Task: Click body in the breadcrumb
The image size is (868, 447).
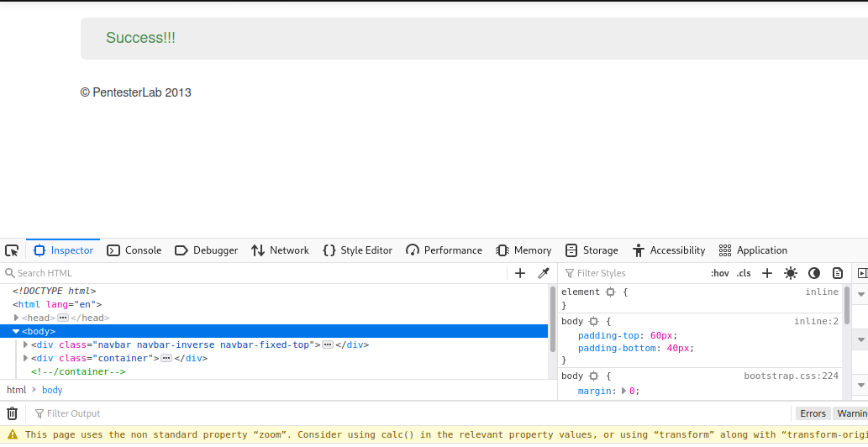Action: click(x=52, y=390)
